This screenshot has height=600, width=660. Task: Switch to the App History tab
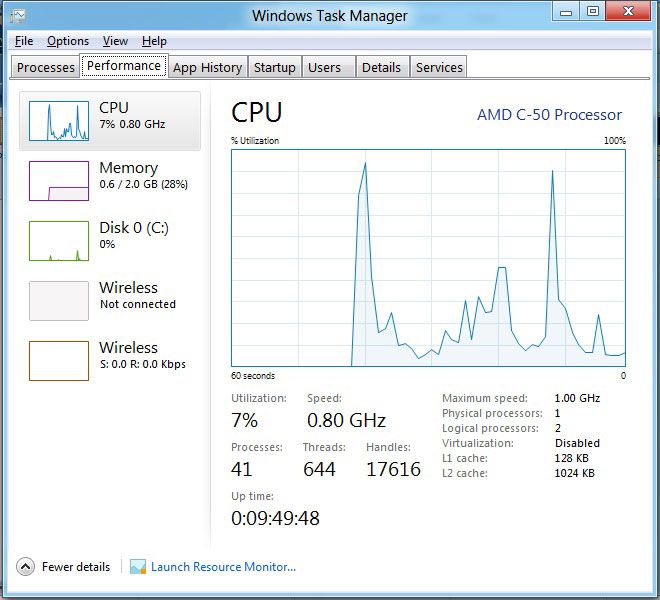pyautogui.click(x=207, y=67)
